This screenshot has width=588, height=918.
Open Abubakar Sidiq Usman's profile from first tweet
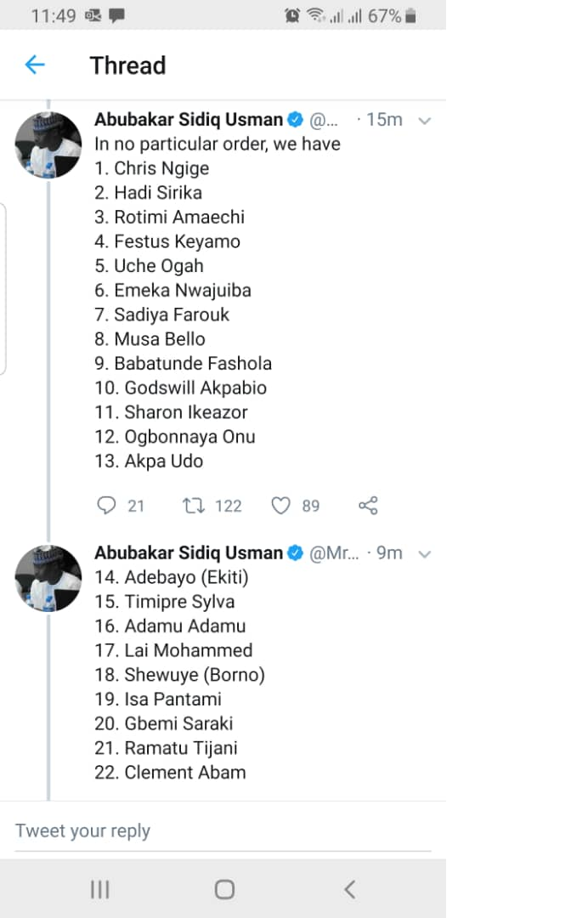188,120
